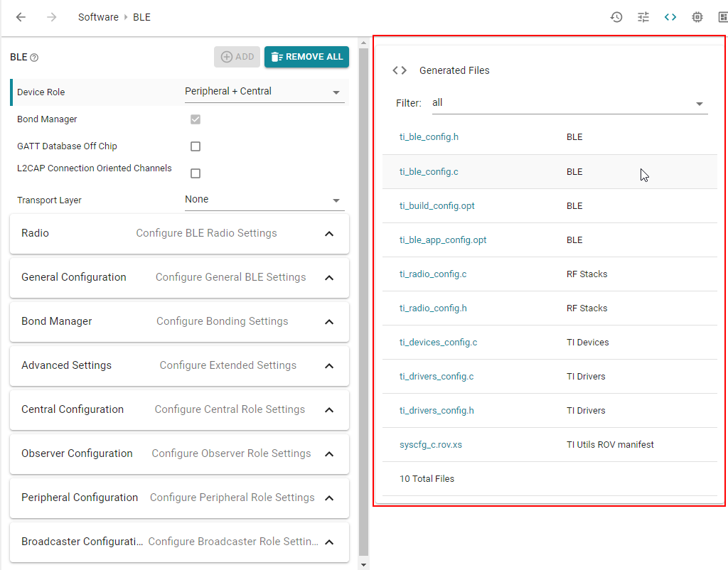This screenshot has width=728, height=570.
Task: Collapse the Radio settings section
Action: point(329,234)
